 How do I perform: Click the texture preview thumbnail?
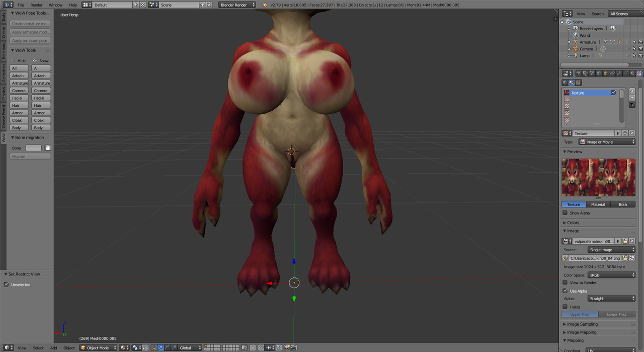click(x=598, y=177)
